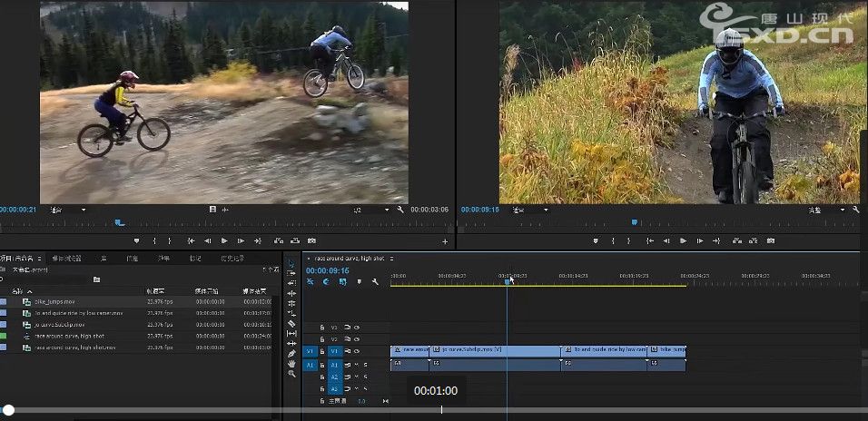Open Source monitor settings wrench
This screenshot has width=868, height=421.
click(x=400, y=210)
